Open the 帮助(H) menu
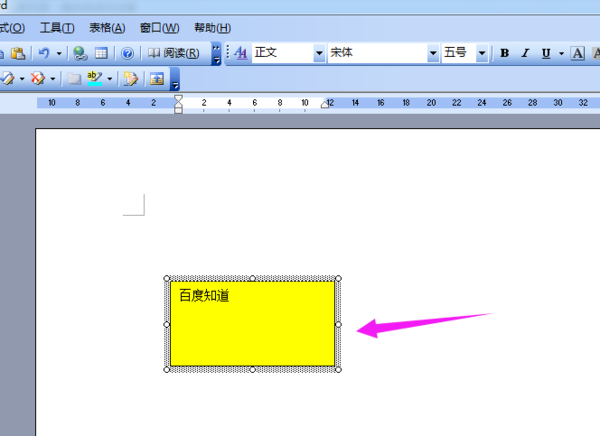This screenshot has height=436, width=600. [x=212, y=28]
